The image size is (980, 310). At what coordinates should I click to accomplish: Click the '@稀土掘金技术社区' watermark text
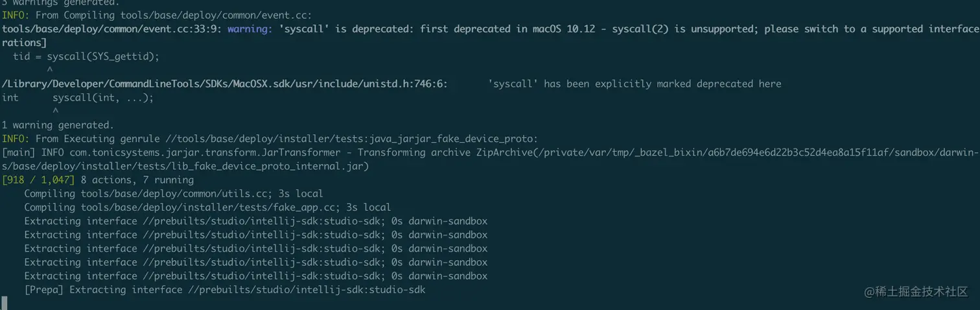click(x=915, y=292)
